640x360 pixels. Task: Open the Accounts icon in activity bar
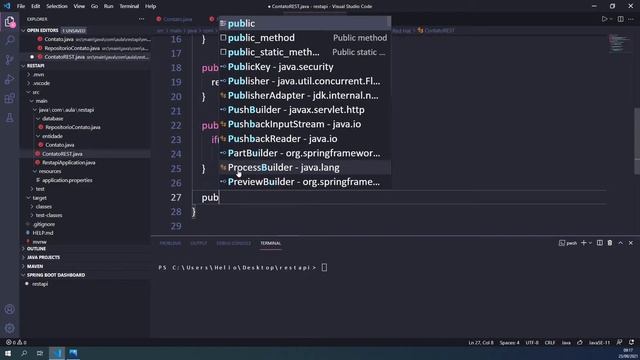pyautogui.click(x=9, y=309)
